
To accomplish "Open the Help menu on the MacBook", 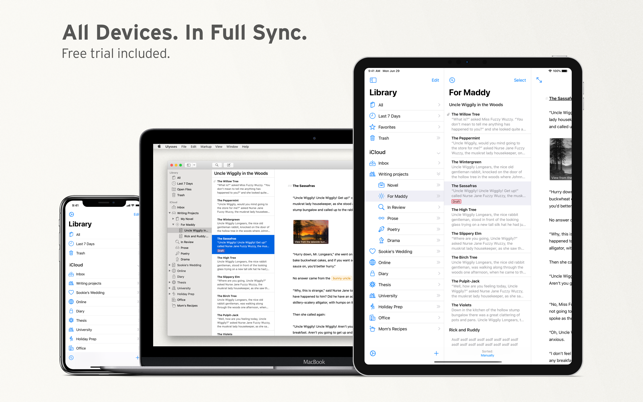I will coord(245,146).
